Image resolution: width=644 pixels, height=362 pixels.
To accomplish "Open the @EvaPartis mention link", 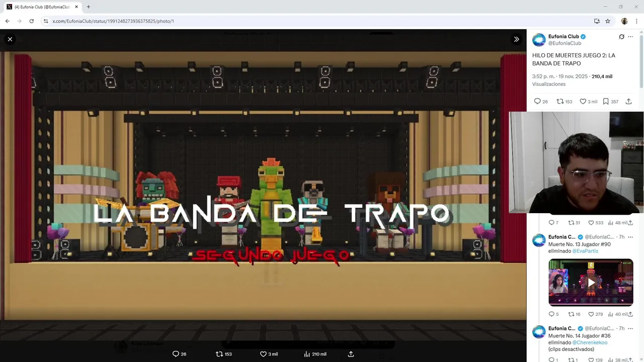I will click(x=585, y=251).
